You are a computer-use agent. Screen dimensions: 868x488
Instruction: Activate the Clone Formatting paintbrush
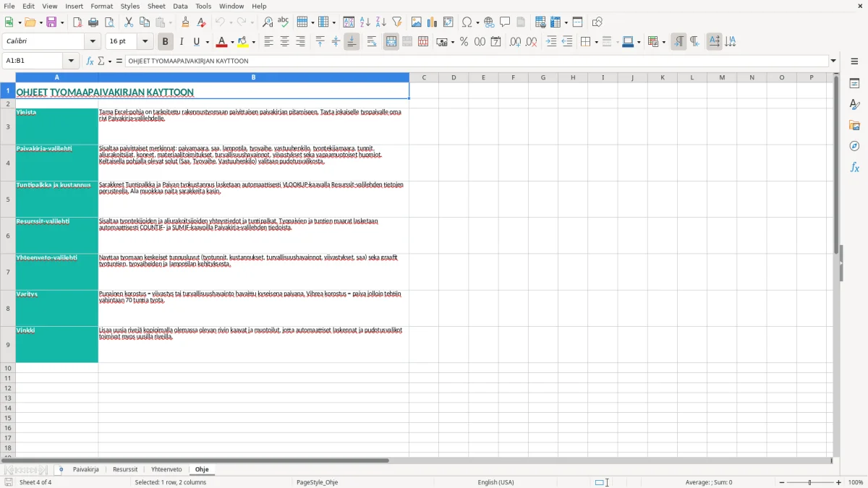click(186, 22)
